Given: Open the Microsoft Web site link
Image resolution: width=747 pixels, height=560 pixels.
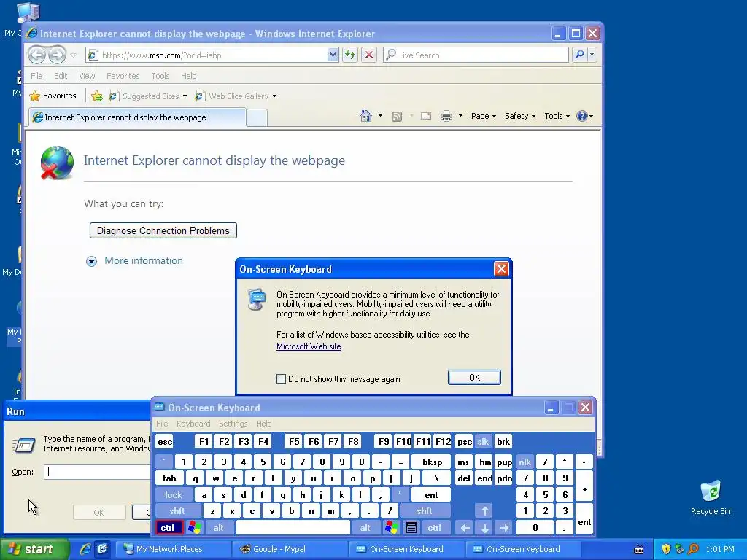Looking at the screenshot, I should [x=309, y=346].
